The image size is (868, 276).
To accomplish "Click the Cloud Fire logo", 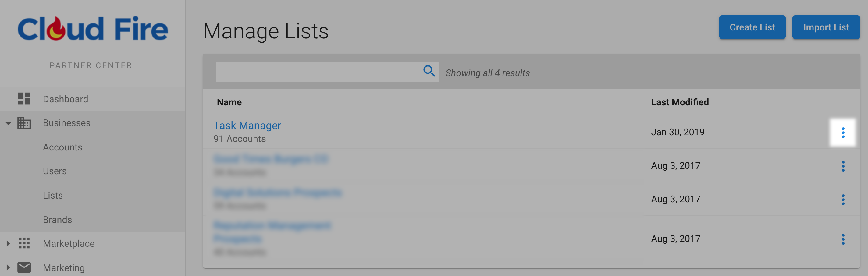I will point(93,29).
